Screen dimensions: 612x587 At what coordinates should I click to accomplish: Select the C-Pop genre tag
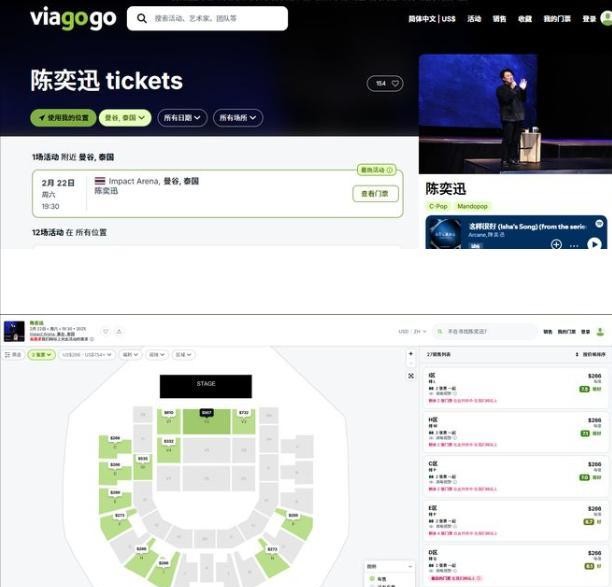tap(438, 206)
